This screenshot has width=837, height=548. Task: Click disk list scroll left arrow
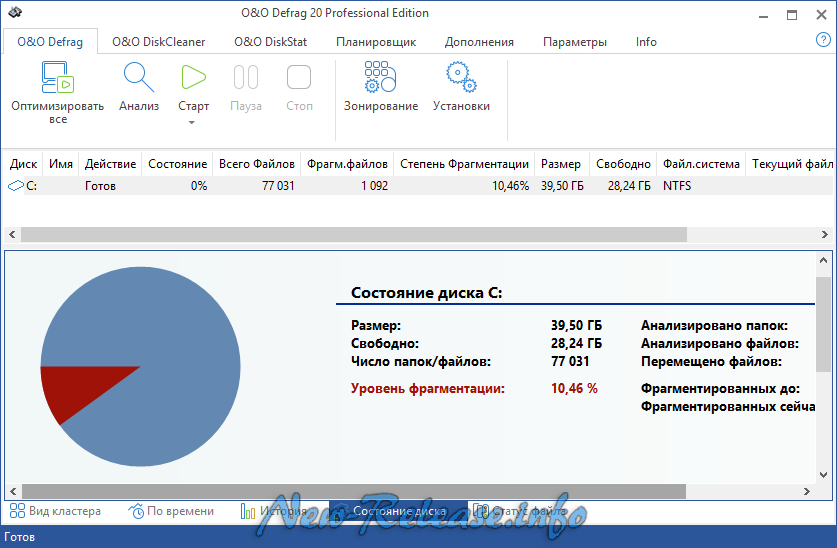click(12, 234)
